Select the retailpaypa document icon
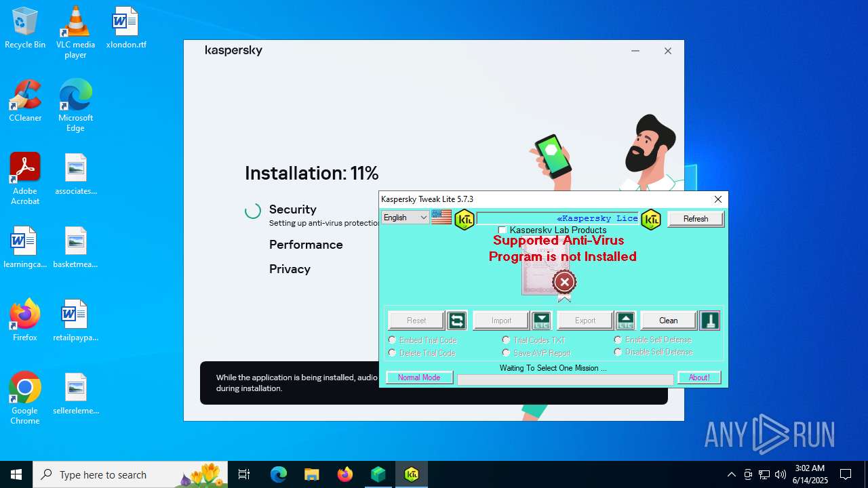This screenshot has width=868, height=488. [x=75, y=321]
